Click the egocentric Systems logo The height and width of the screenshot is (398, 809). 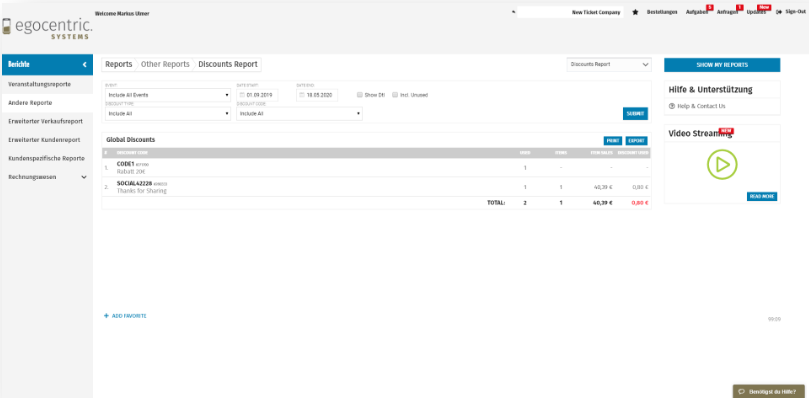46,28
